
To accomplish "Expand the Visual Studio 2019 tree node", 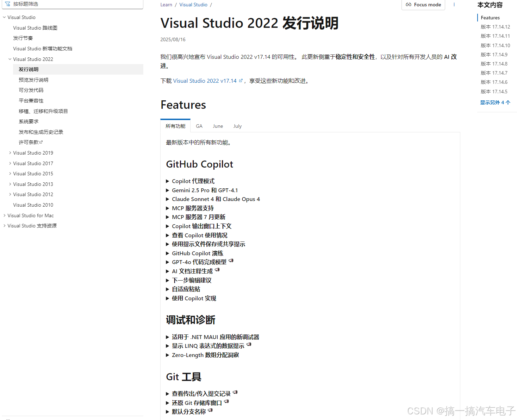I will tap(10, 153).
